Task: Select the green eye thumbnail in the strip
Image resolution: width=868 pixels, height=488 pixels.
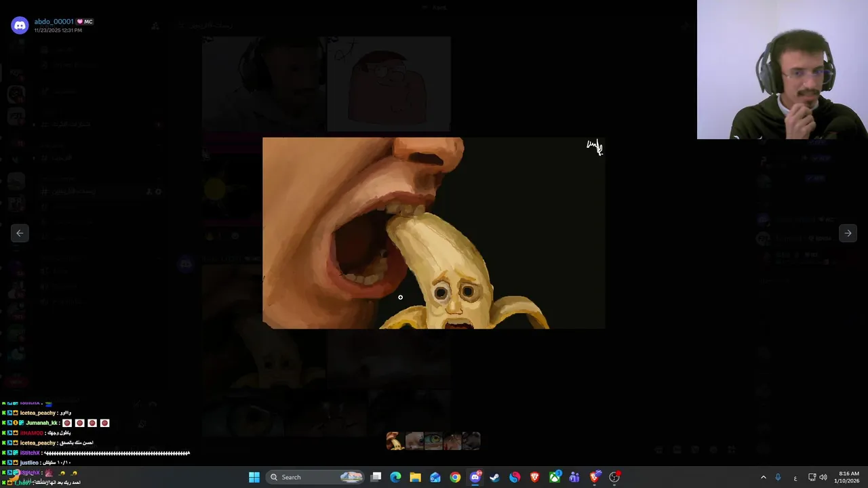Action: (433, 441)
